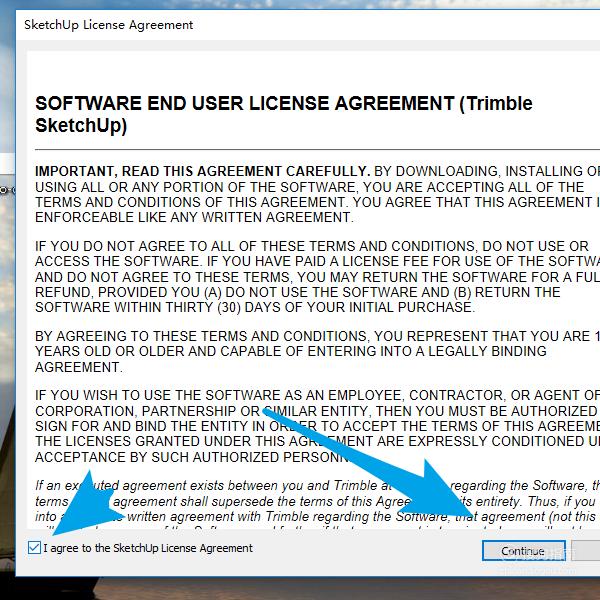600x600 pixels.
Task: Click the line 'SOFTWARE WITHIN THIRTY (30) DAYS'
Action: click(255, 307)
